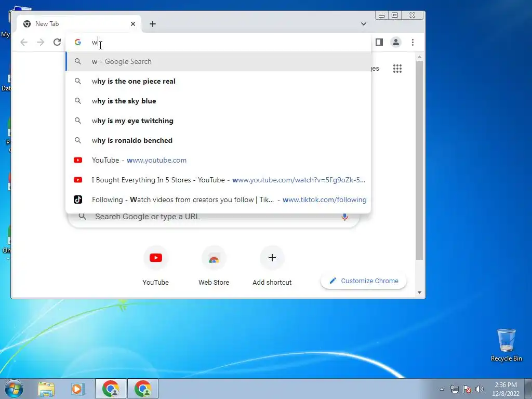Reload the current page
532x399 pixels.
click(57, 42)
